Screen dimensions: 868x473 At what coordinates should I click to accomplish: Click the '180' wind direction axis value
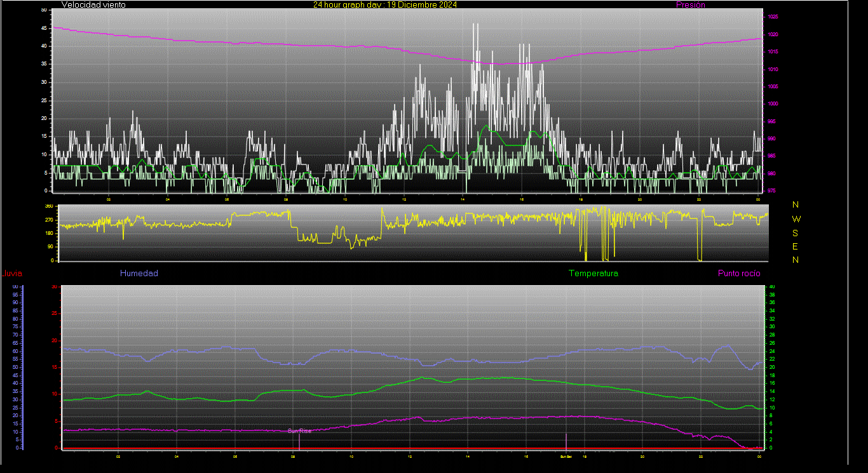49,234
